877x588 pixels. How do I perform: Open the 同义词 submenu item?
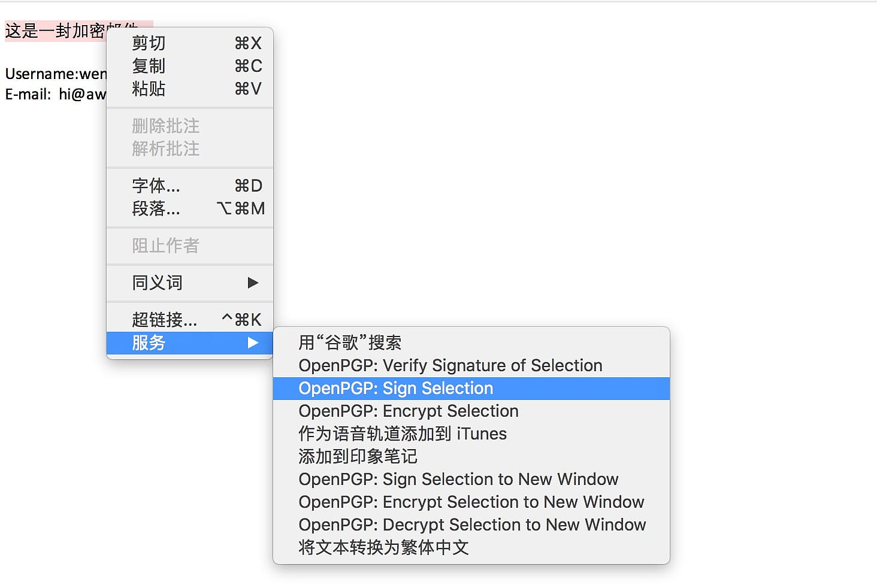(x=189, y=283)
